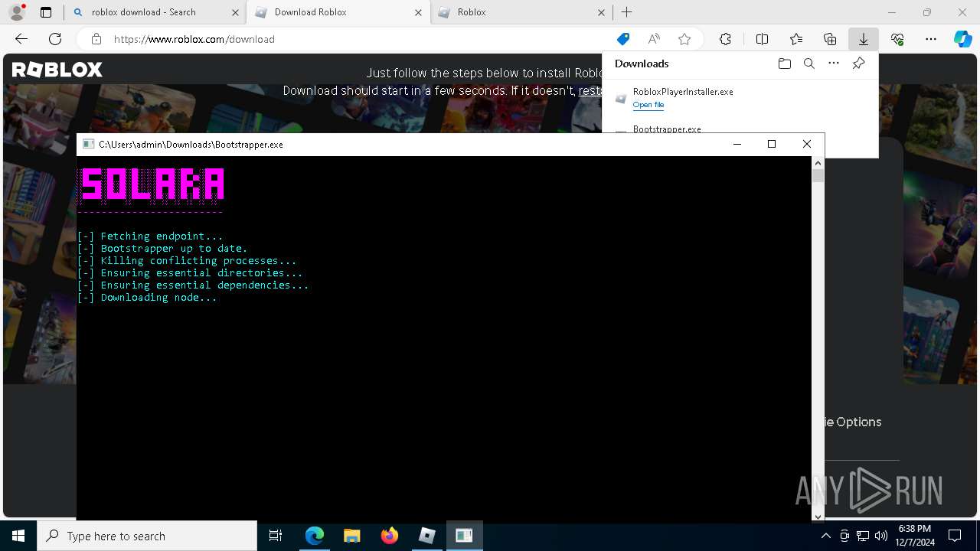Open the volume control tray icon
The image size is (980, 551).
[880, 536]
